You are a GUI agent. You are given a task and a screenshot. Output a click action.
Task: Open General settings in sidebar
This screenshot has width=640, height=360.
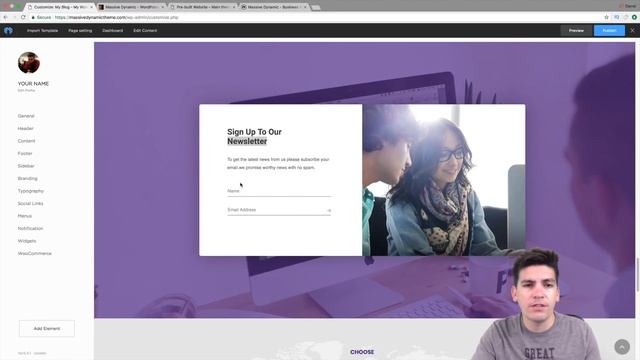[26, 116]
